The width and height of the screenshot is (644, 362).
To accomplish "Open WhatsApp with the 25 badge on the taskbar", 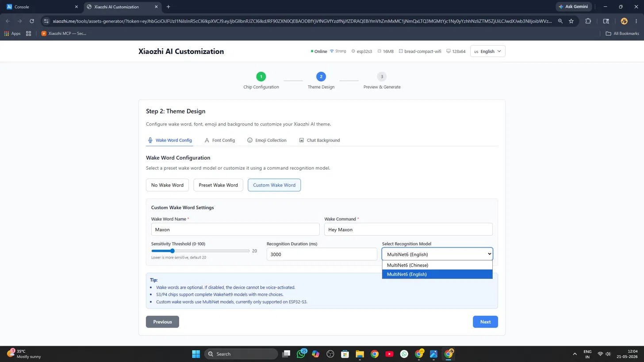I will tap(301, 354).
